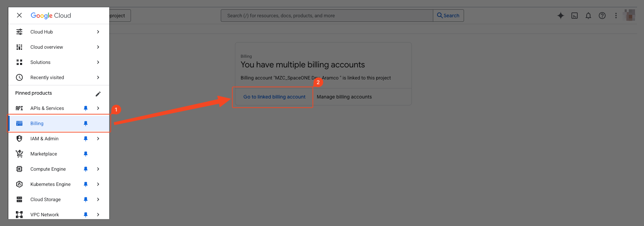Open the project selector button
This screenshot has width=644, height=226.
tap(120, 16)
